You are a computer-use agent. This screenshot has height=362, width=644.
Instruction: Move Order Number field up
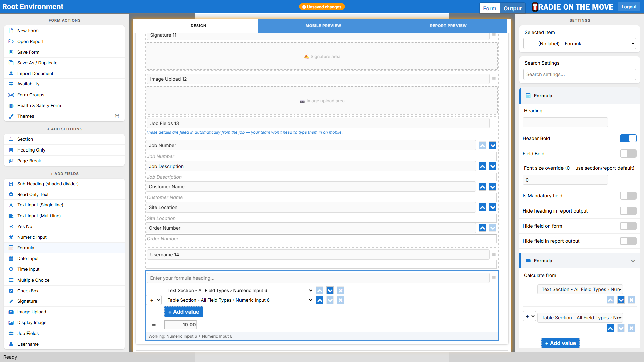(x=482, y=228)
